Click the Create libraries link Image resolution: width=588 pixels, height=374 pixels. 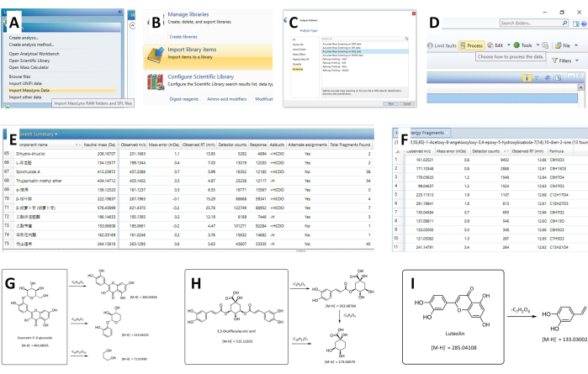pyautogui.click(x=183, y=37)
